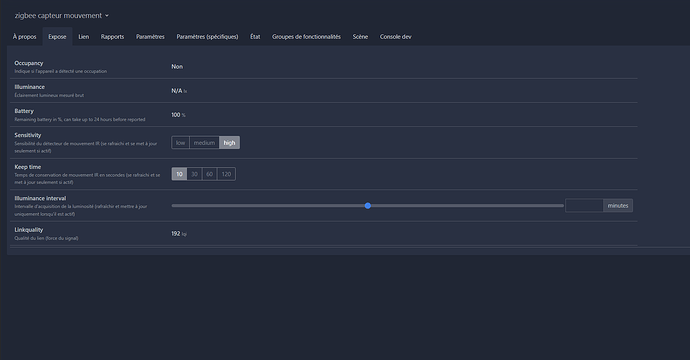The width and height of the screenshot is (690, 360).
Task: Set sensitivity to low
Action: 180,143
